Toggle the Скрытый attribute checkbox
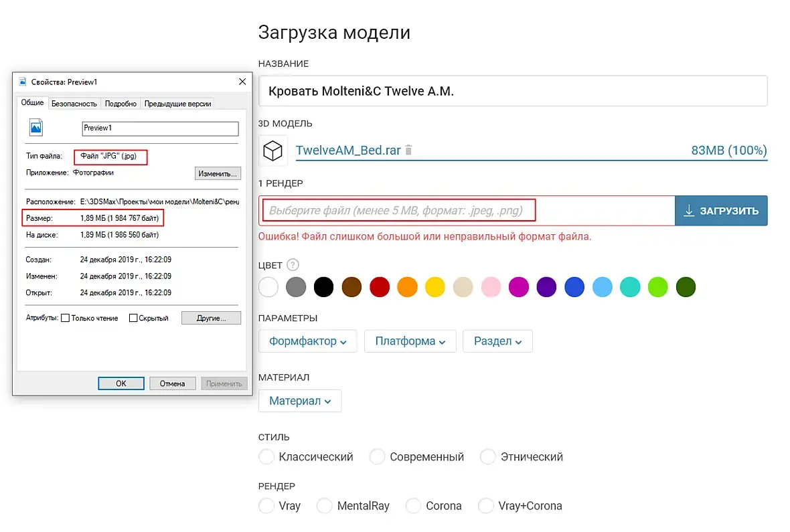The width and height of the screenshot is (790, 532). pos(133,318)
